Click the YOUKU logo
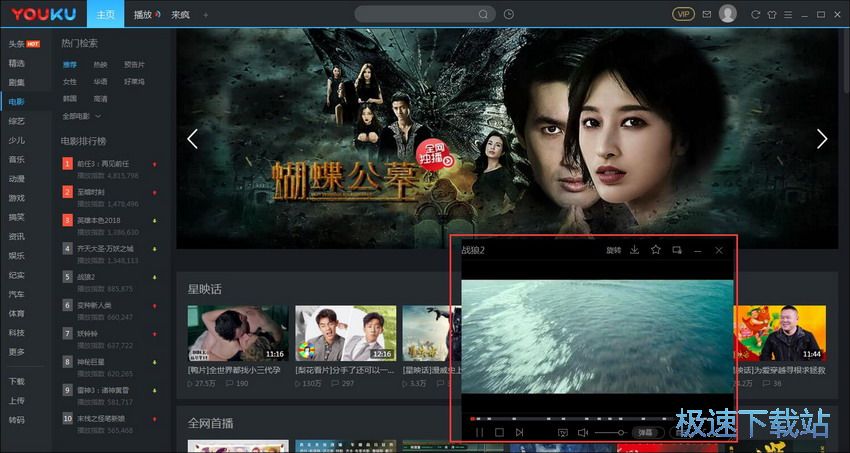The image size is (850, 453). tap(43, 15)
